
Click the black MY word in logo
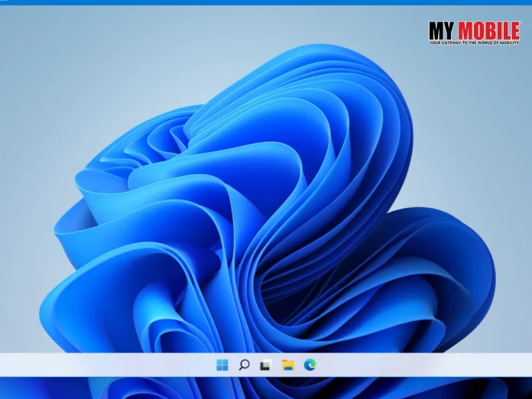(x=441, y=31)
